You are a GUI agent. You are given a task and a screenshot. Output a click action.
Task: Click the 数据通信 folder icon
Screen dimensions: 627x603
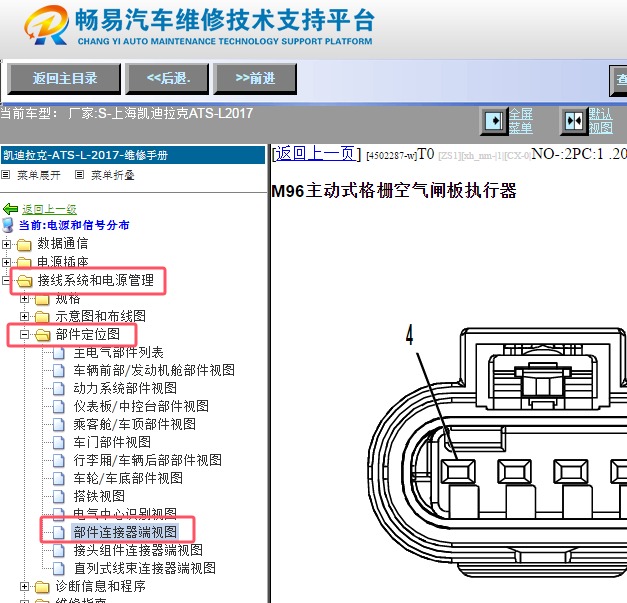click(24, 244)
